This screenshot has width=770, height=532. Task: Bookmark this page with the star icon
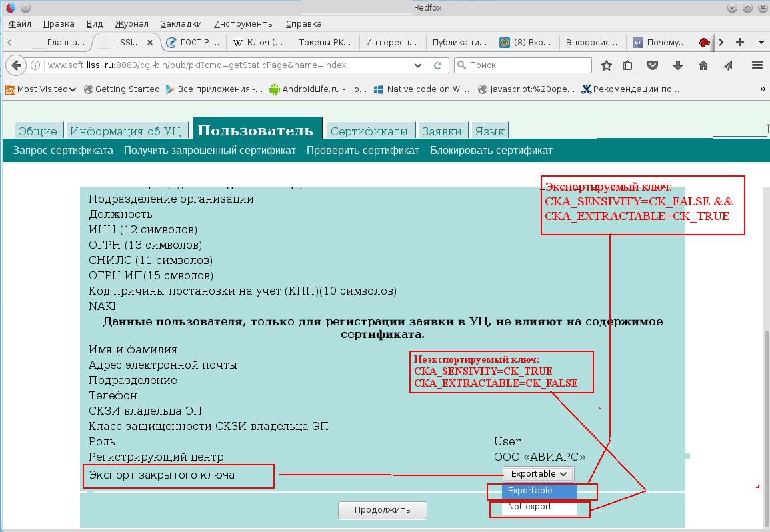pyautogui.click(x=607, y=65)
